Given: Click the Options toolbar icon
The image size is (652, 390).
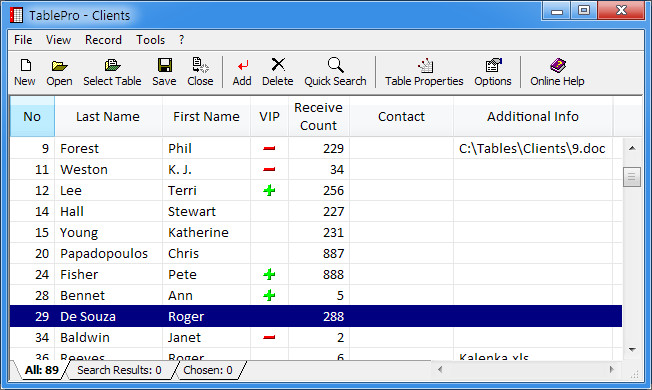Looking at the screenshot, I should [494, 65].
